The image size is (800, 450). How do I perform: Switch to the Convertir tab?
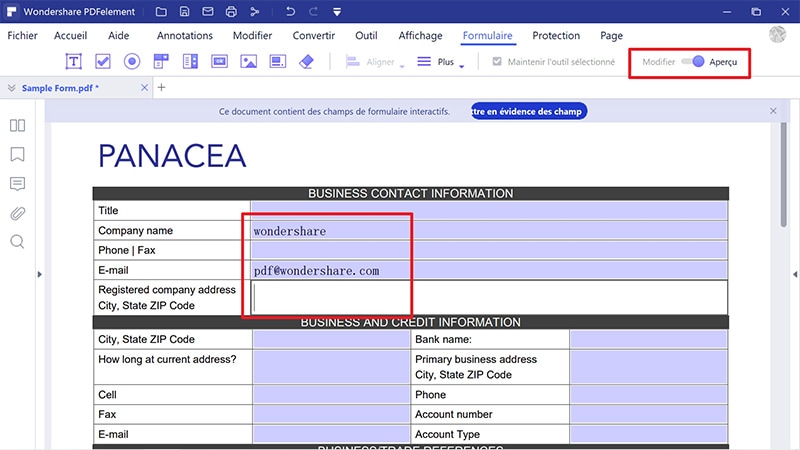(x=313, y=36)
